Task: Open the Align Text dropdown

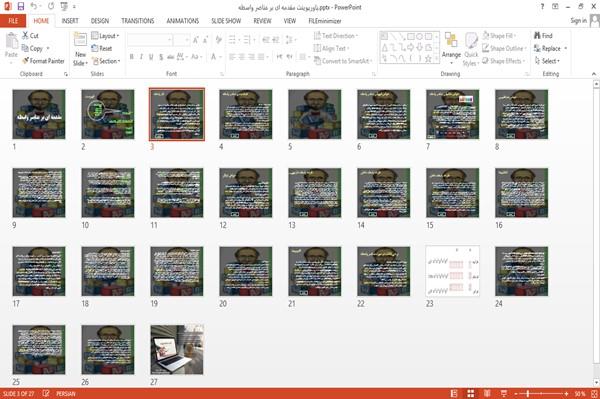Action: click(x=331, y=48)
